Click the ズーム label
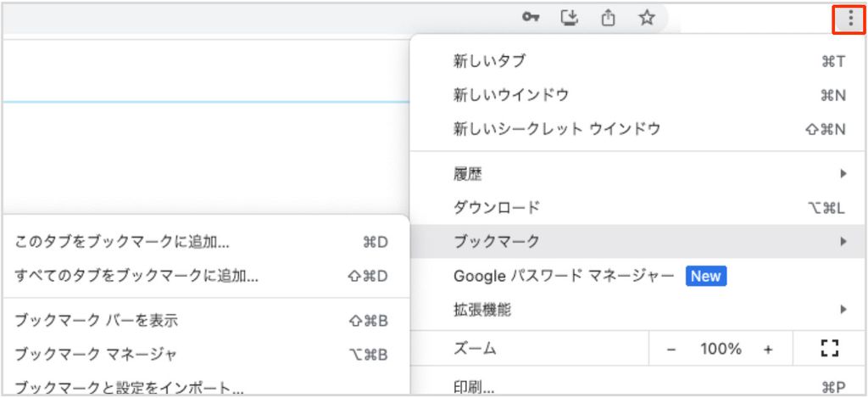Viewport: 868px width, 398px height. tap(475, 349)
